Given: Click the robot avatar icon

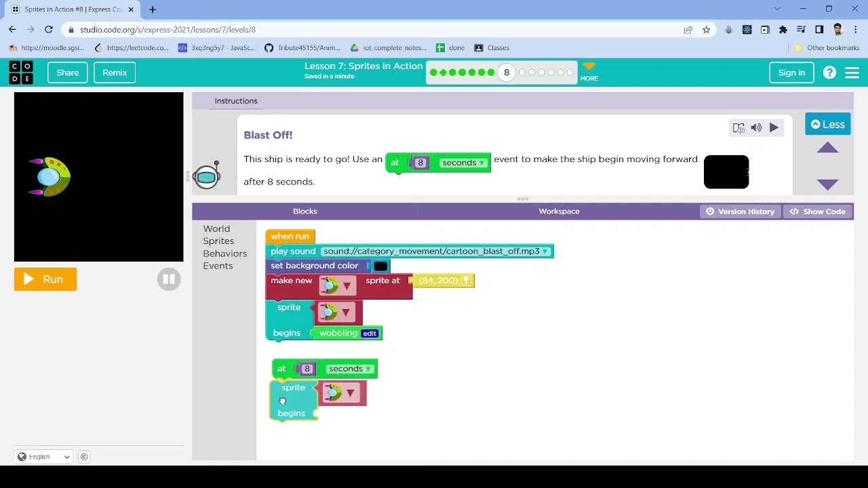Looking at the screenshot, I should click(x=206, y=176).
